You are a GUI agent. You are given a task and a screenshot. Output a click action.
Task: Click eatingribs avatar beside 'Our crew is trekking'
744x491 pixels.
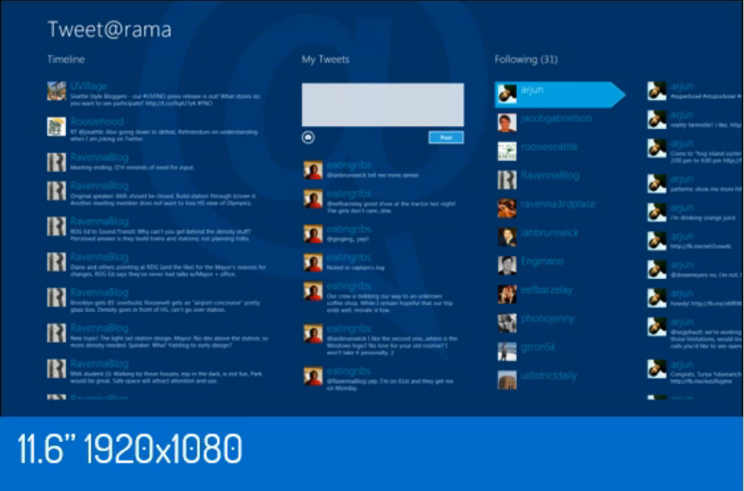pos(313,291)
